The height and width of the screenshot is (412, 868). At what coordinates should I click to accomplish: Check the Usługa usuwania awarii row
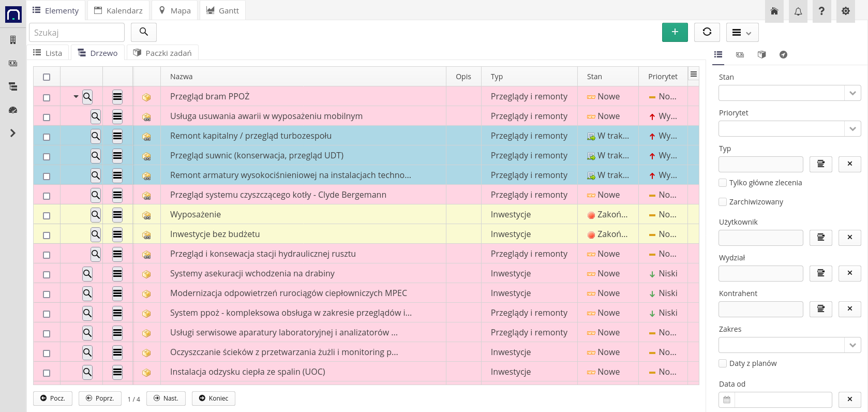[47, 117]
